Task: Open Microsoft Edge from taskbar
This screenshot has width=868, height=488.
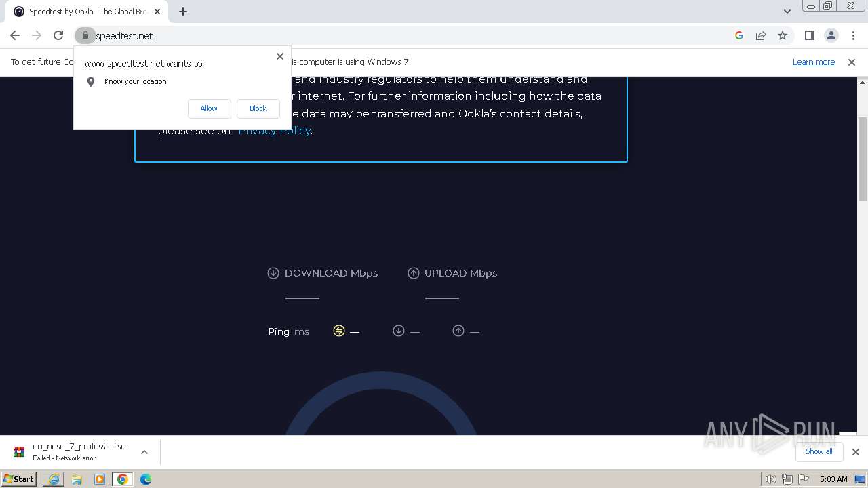Action: pos(146,479)
